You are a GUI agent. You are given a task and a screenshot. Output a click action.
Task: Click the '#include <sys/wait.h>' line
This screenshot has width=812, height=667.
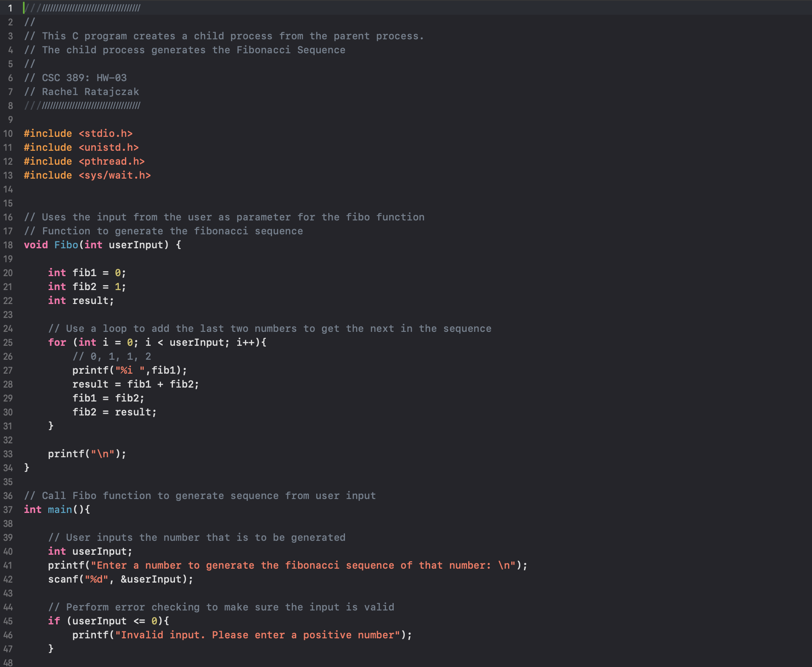(87, 175)
